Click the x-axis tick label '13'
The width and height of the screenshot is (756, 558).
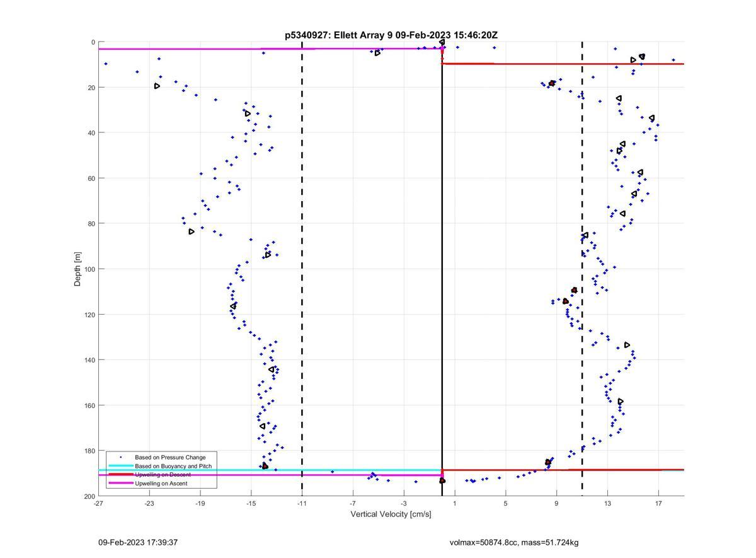tap(608, 504)
